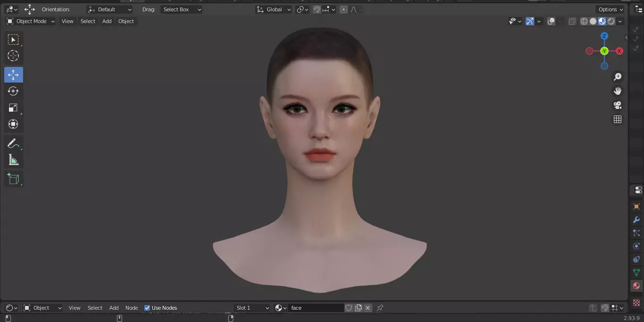The width and height of the screenshot is (644, 322).
Task: Open the Object Data properties tab
Action: click(636, 272)
